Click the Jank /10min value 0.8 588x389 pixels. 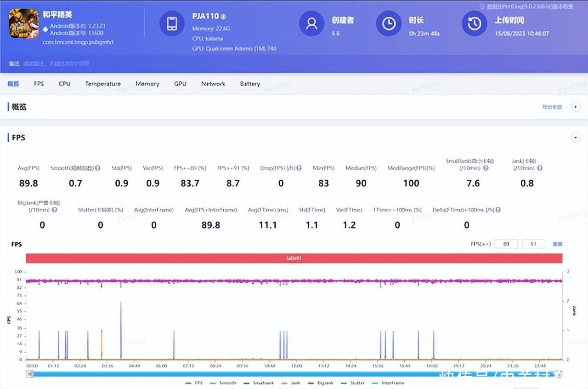pyautogui.click(x=527, y=183)
